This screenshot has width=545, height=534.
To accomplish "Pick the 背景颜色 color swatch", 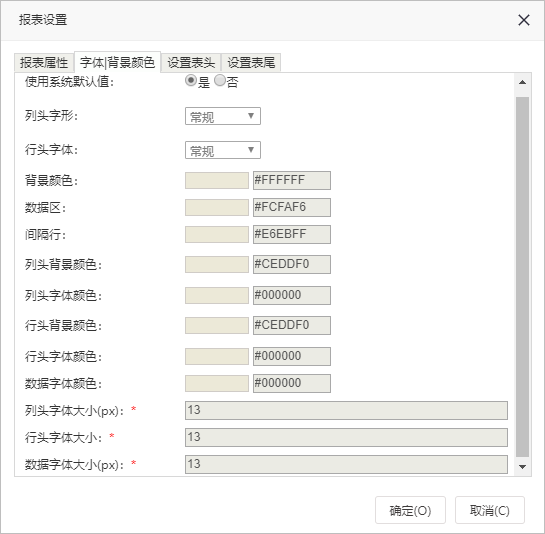I will (x=217, y=180).
